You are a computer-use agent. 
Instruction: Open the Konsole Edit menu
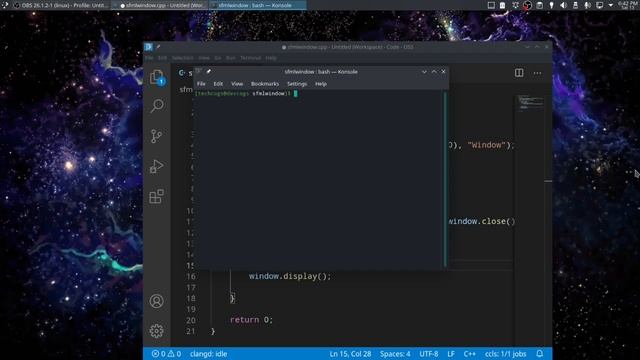218,84
